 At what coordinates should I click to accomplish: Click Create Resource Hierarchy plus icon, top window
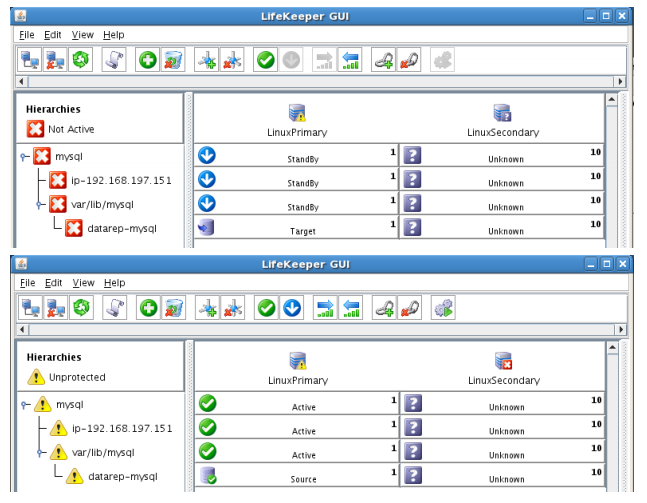pyautogui.click(x=148, y=60)
